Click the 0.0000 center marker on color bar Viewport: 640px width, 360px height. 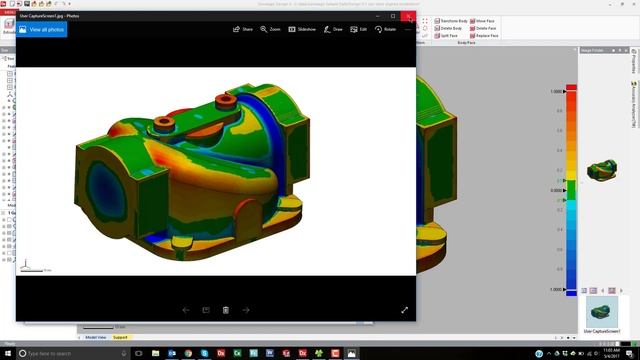pyautogui.click(x=565, y=190)
